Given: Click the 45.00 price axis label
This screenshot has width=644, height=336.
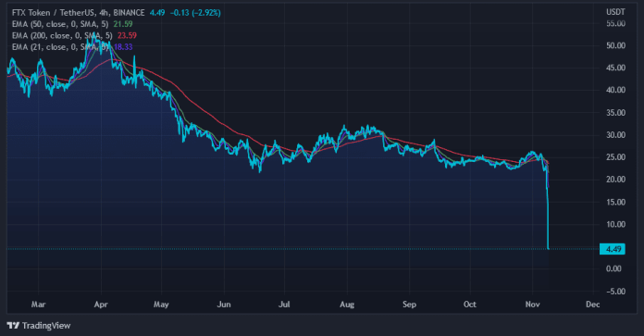Looking at the screenshot, I should point(615,68).
